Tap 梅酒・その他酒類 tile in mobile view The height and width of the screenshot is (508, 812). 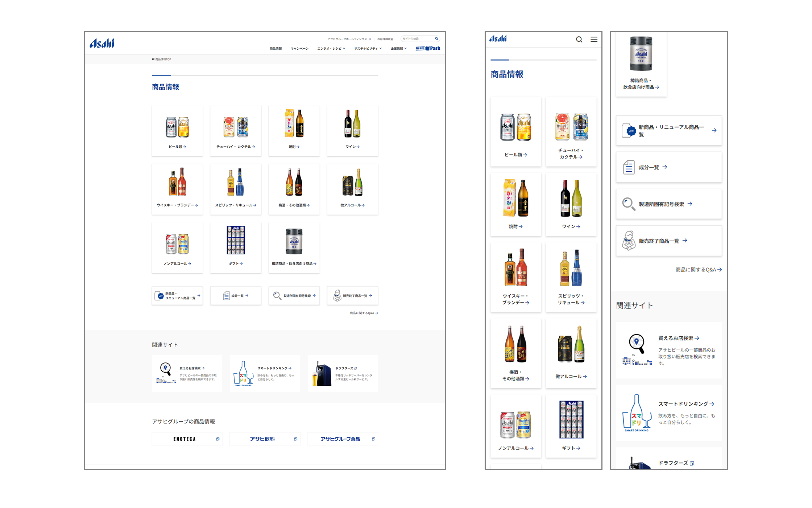(516, 353)
